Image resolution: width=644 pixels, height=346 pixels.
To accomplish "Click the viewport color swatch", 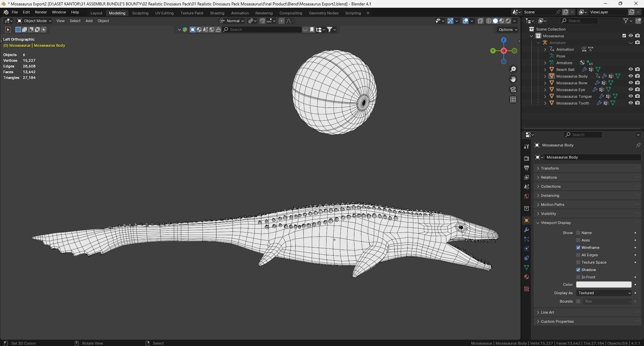I will (604, 285).
